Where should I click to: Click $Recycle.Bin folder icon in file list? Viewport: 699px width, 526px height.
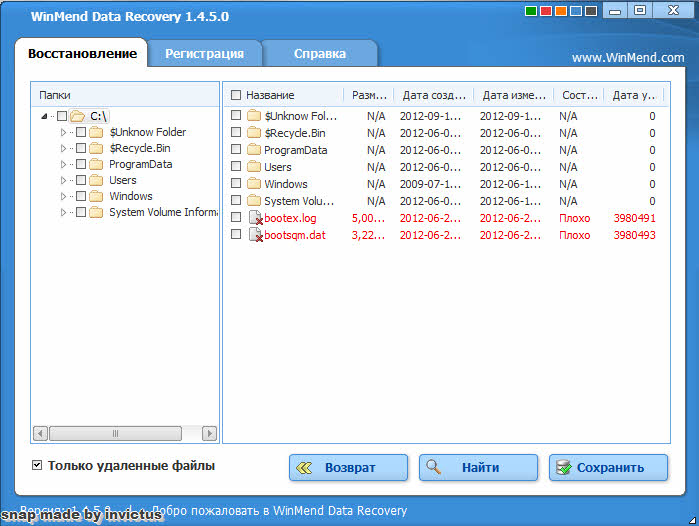pyautogui.click(x=254, y=133)
